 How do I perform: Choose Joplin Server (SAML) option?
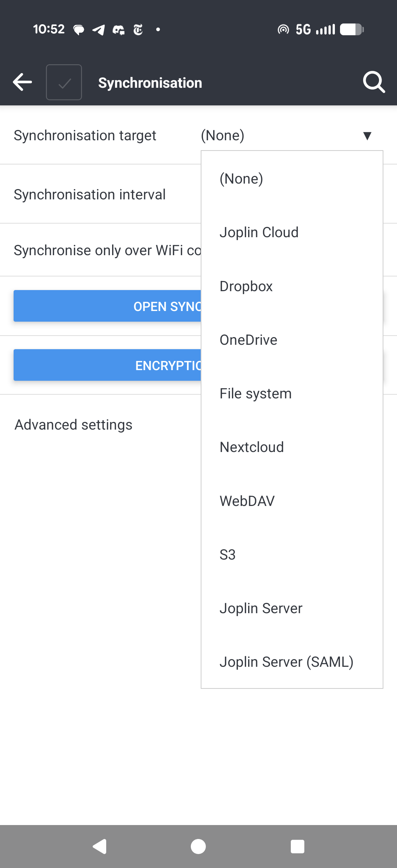tap(286, 662)
